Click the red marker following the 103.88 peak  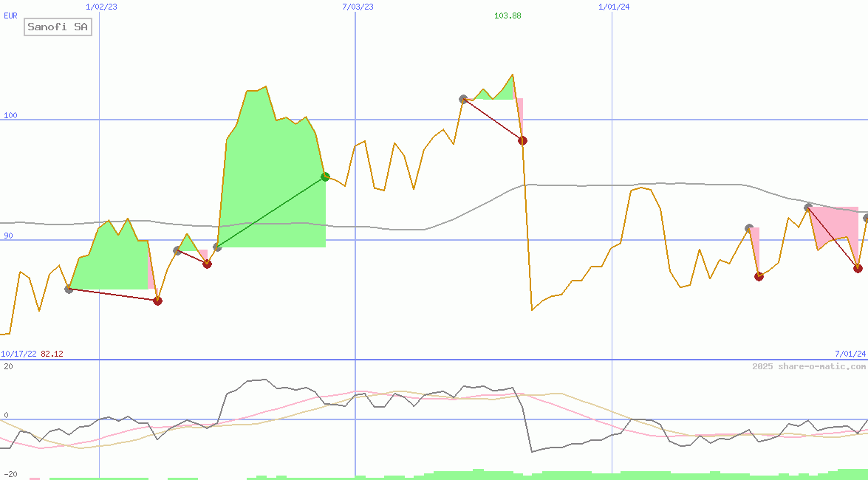click(x=522, y=140)
